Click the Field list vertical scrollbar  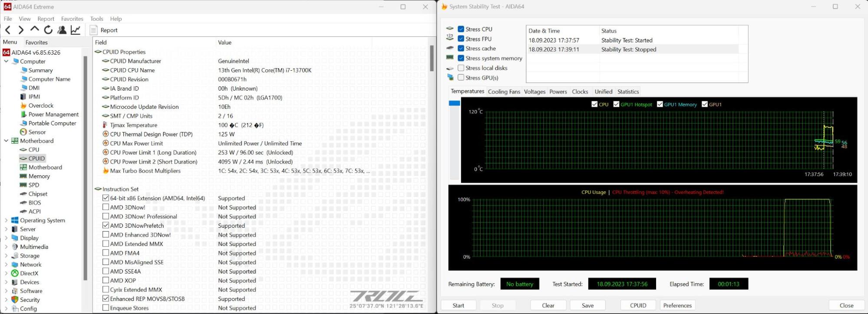point(432,58)
